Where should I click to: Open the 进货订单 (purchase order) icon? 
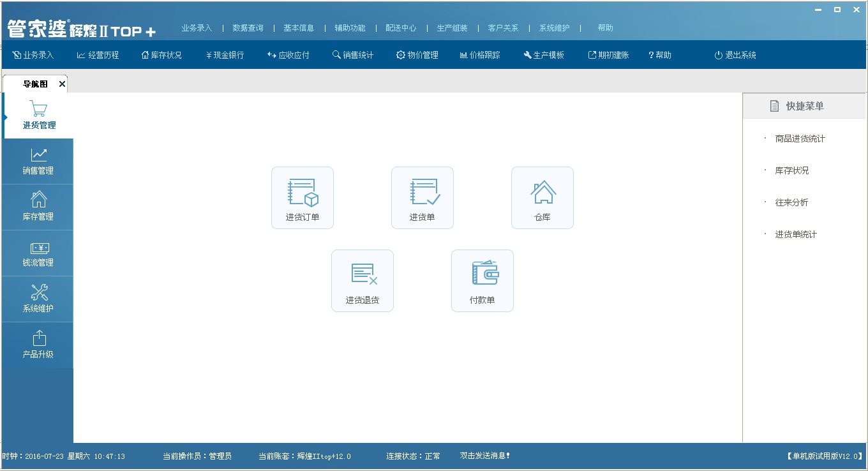coord(302,197)
